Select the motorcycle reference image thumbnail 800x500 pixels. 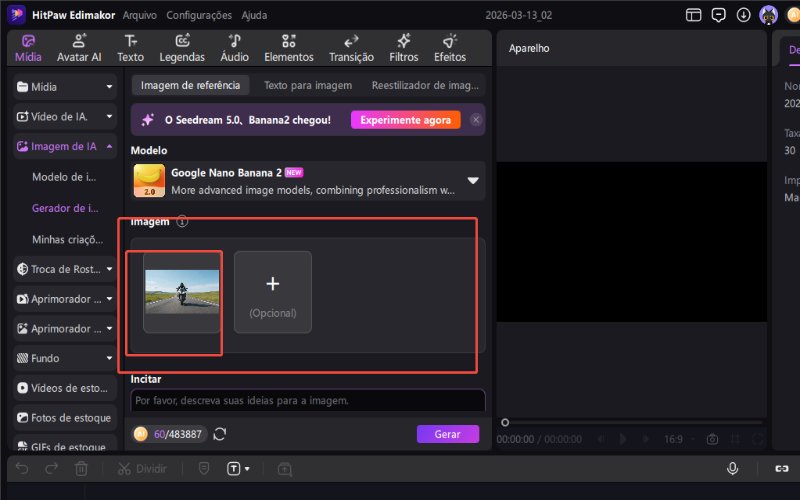(182, 292)
